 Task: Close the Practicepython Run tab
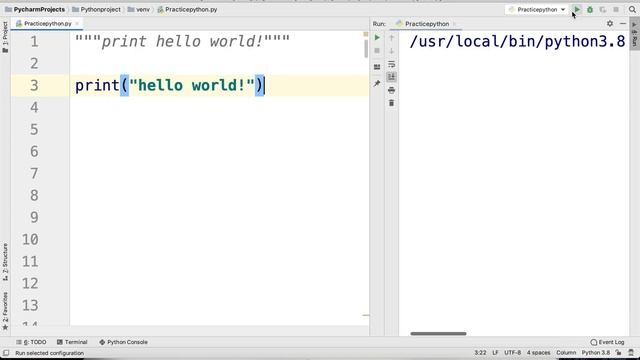pos(454,24)
